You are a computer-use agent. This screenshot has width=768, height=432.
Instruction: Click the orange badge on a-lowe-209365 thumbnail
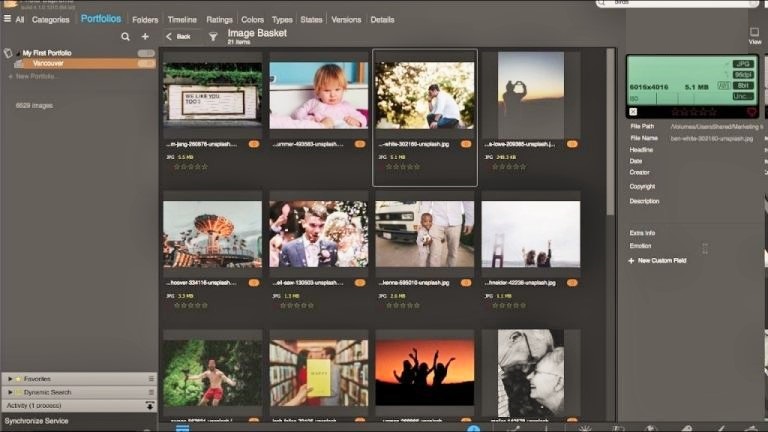point(572,144)
